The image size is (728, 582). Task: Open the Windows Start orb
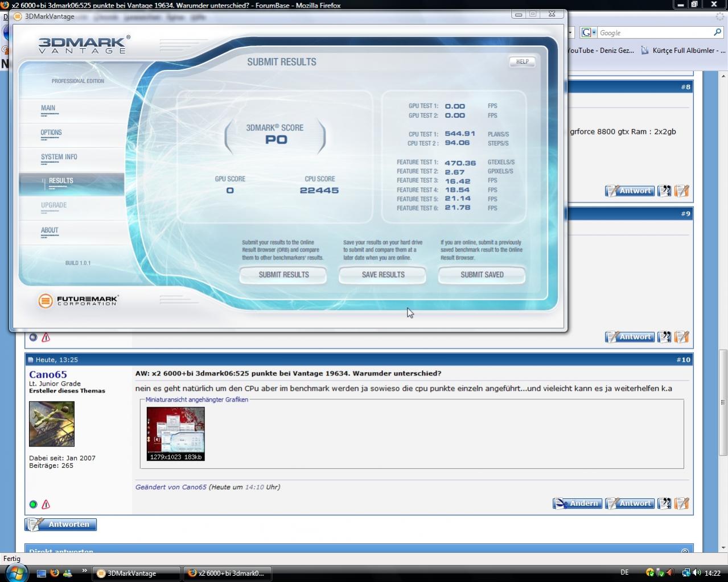(17, 573)
